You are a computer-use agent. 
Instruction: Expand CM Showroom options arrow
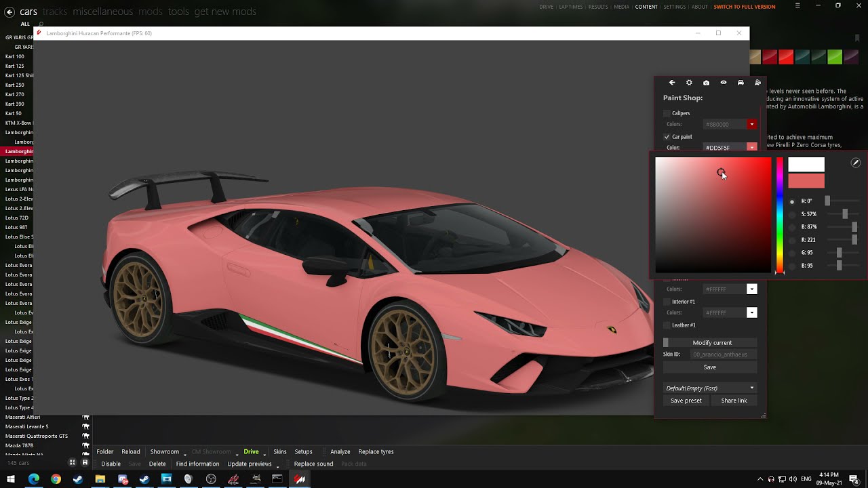(x=237, y=453)
